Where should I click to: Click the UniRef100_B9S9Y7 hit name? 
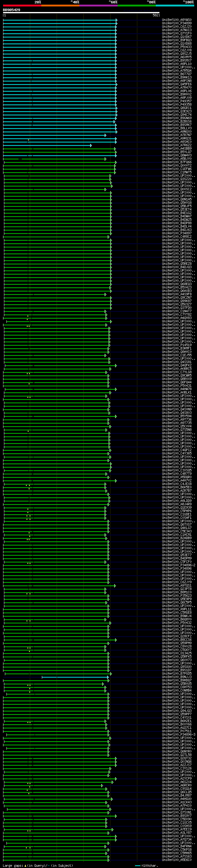tap(177, 816)
